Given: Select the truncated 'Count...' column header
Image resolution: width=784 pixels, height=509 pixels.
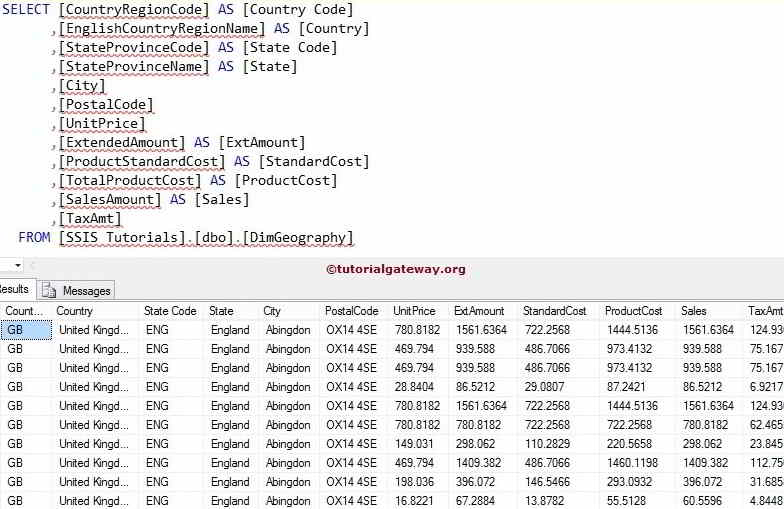Looking at the screenshot, I should click(x=24, y=311).
